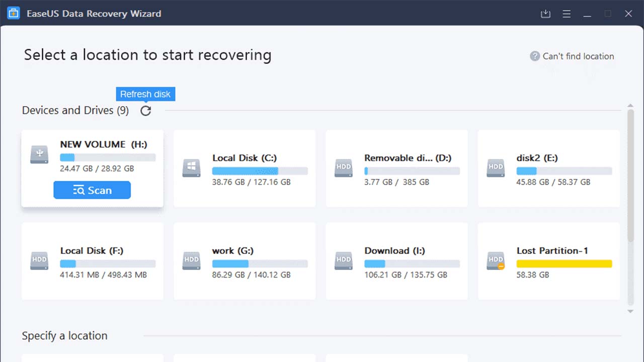
Task: Click the 3.77 GB / 385 GB text
Action: (x=397, y=182)
